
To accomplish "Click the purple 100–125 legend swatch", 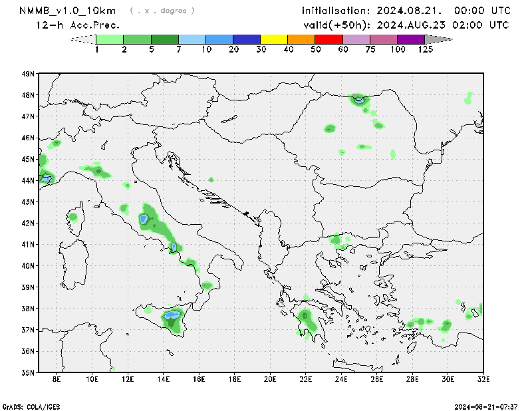I will (412, 40).
